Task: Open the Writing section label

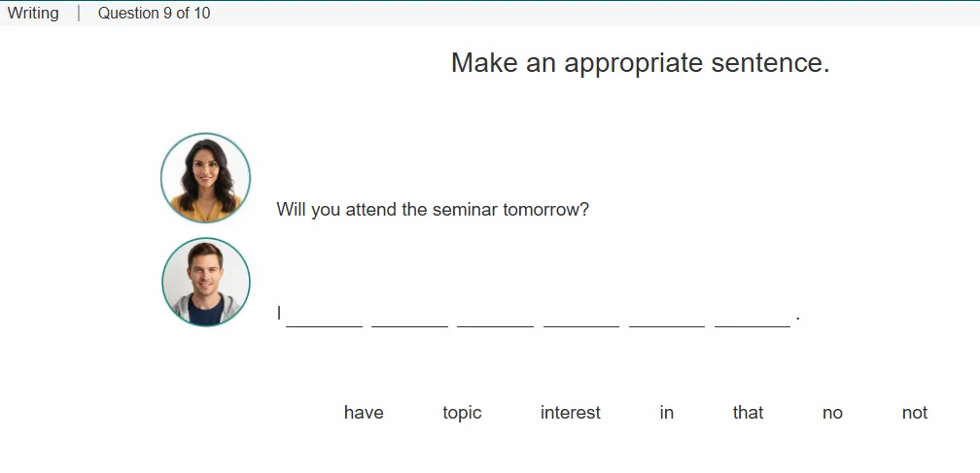Action: pos(33,13)
